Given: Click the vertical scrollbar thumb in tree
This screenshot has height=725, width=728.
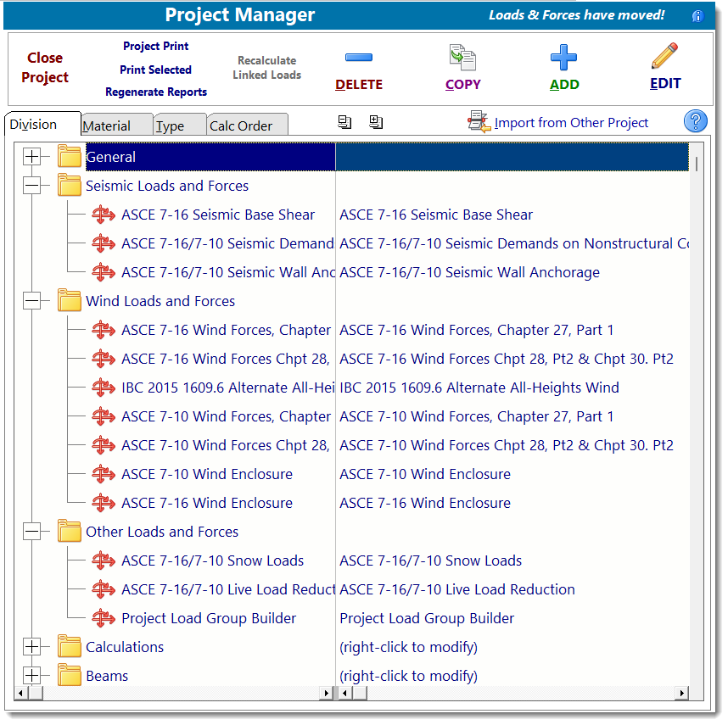Looking at the screenshot, I should pos(697,165).
